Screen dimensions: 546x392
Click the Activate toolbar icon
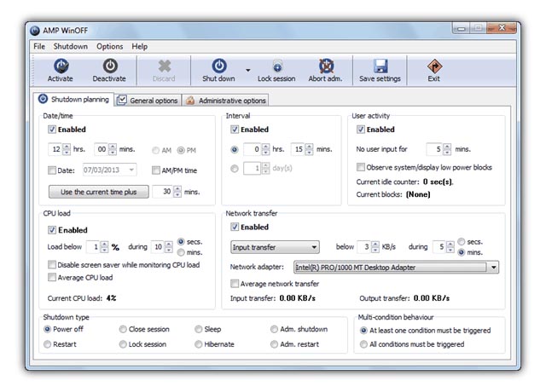coord(61,66)
